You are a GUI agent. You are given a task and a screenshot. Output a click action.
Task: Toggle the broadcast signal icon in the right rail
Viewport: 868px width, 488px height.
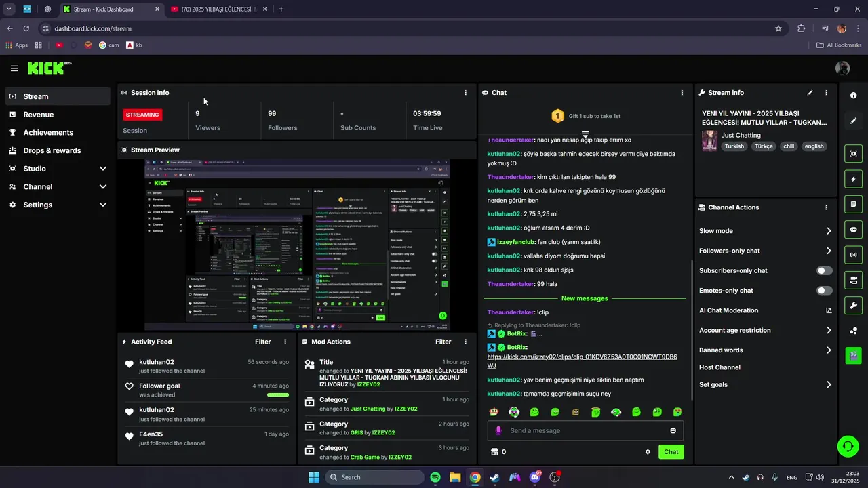[x=854, y=255]
